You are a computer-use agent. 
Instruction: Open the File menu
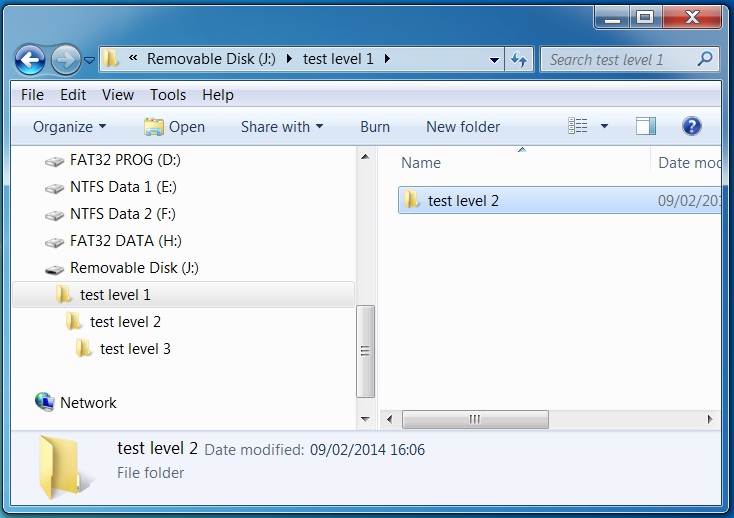pyautogui.click(x=32, y=95)
